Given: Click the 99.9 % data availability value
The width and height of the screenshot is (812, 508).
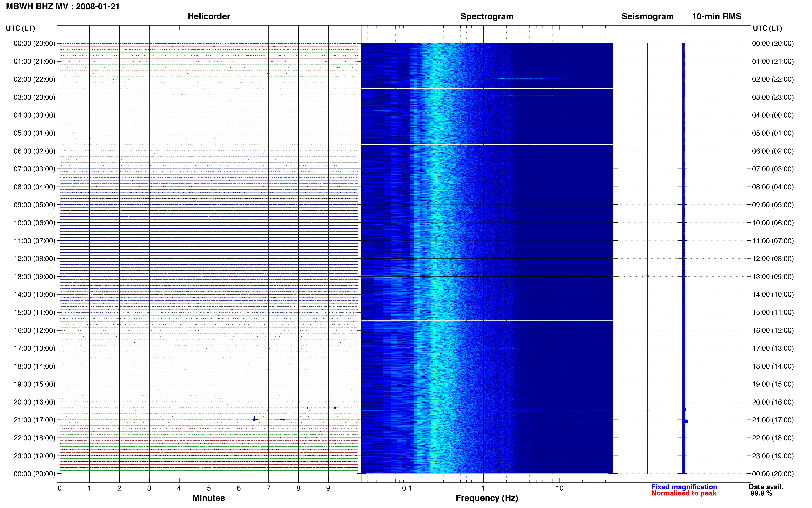Looking at the screenshot, I should [x=762, y=493].
